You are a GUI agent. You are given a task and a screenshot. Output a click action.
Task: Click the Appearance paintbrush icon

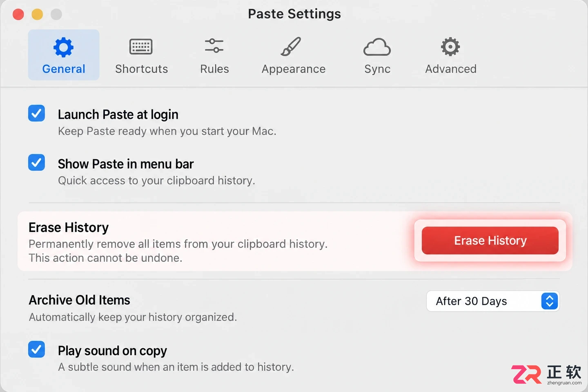pos(291,47)
